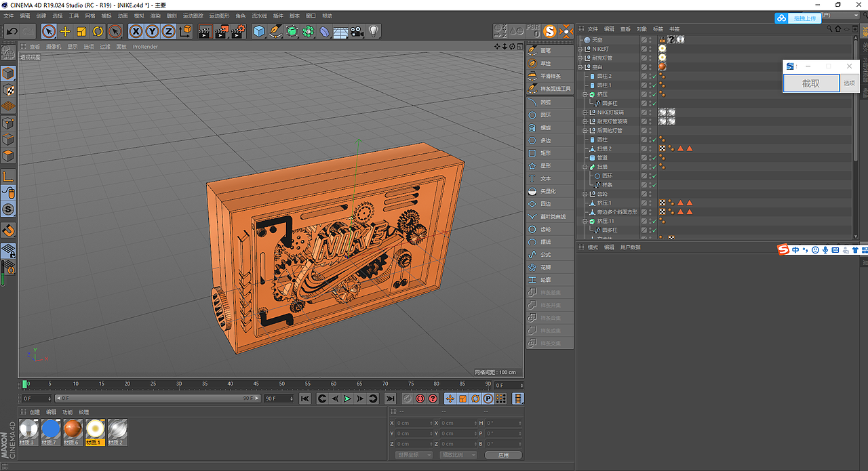Viewport: 868px width, 471px height.
Task: Open the spline pen tool icon
Action: (275, 31)
